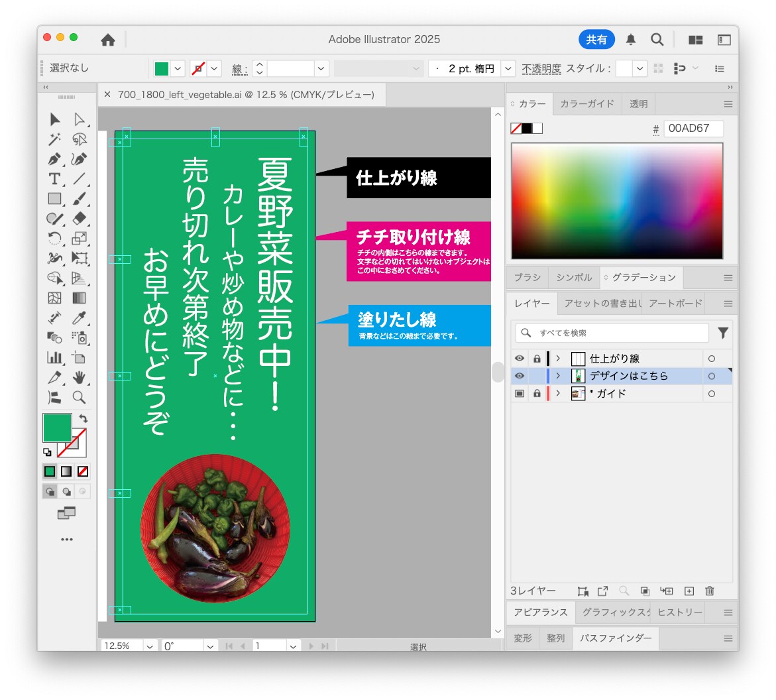Toggle lock column on デザインはこちら layer
Image resolution: width=776 pixels, height=700 pixels.
(537, 376)
